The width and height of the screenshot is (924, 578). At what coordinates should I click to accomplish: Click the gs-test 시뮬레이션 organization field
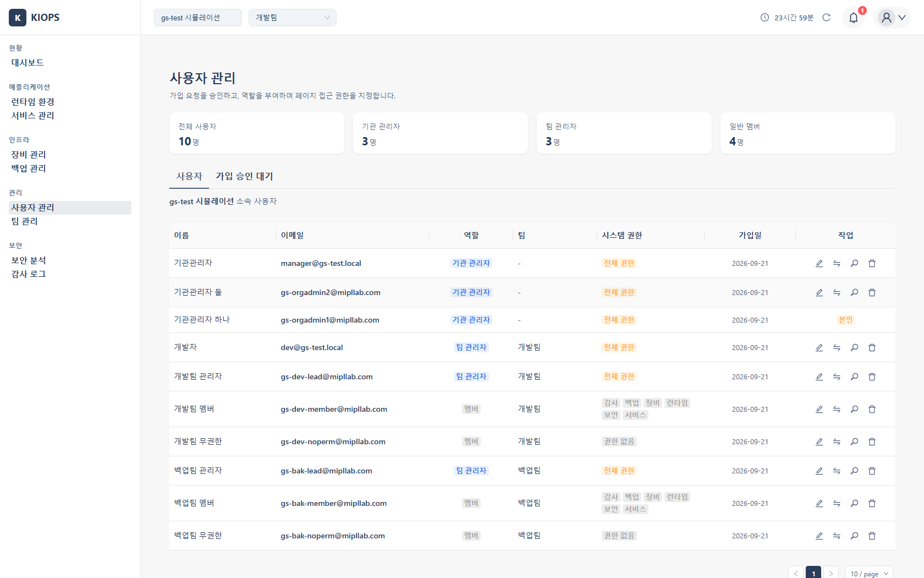point(198,18)
